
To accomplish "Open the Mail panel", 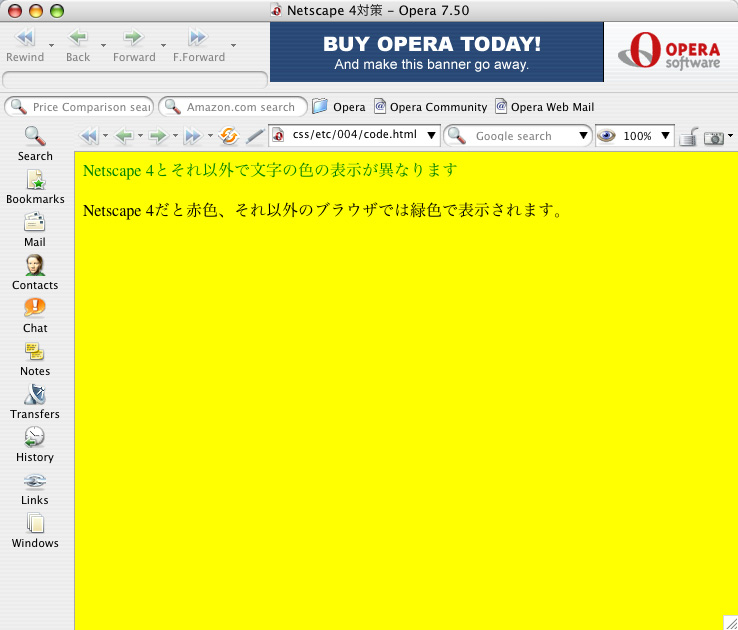I will [35, 229].
